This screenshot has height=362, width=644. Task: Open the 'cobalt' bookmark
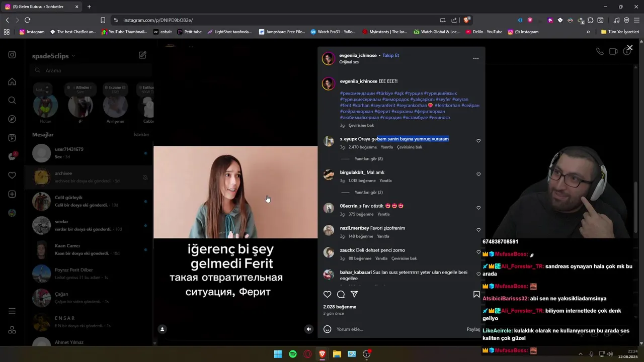point(163,32)
